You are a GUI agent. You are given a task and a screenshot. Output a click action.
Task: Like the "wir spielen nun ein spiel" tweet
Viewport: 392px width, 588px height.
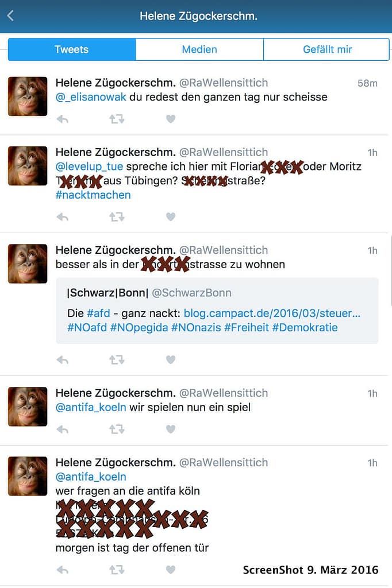[x=170, y=428]
